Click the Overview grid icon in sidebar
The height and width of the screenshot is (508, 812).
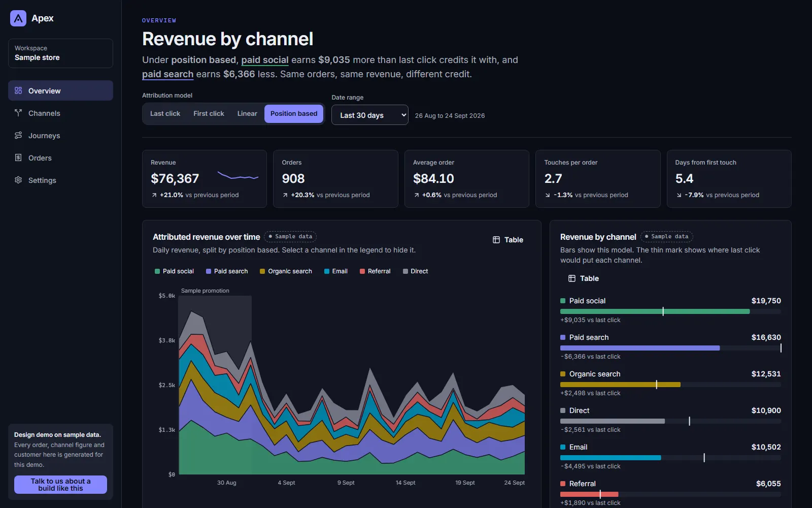click(x=18, y=90)
